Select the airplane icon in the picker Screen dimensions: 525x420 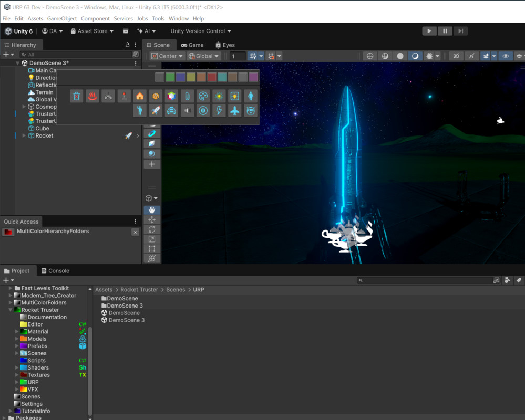pyautogui.click(x=234, y=111)
